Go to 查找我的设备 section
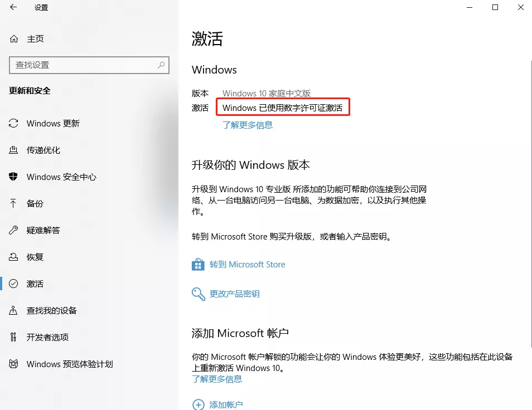This screenshot has width=532, height=410. 51,311
